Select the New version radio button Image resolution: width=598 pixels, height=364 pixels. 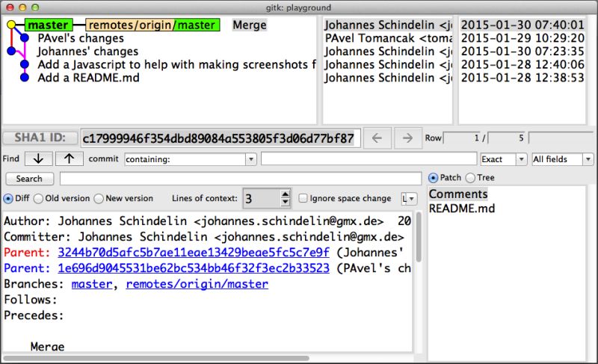(x=99, y=199)
